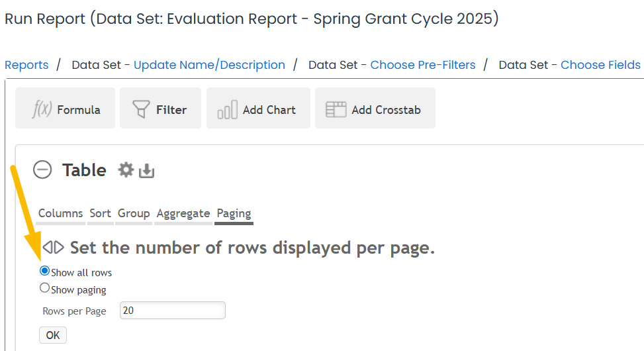Screen dimensions: 644x351
Task: Switch to the Sort tab
Action: [100, 214]
